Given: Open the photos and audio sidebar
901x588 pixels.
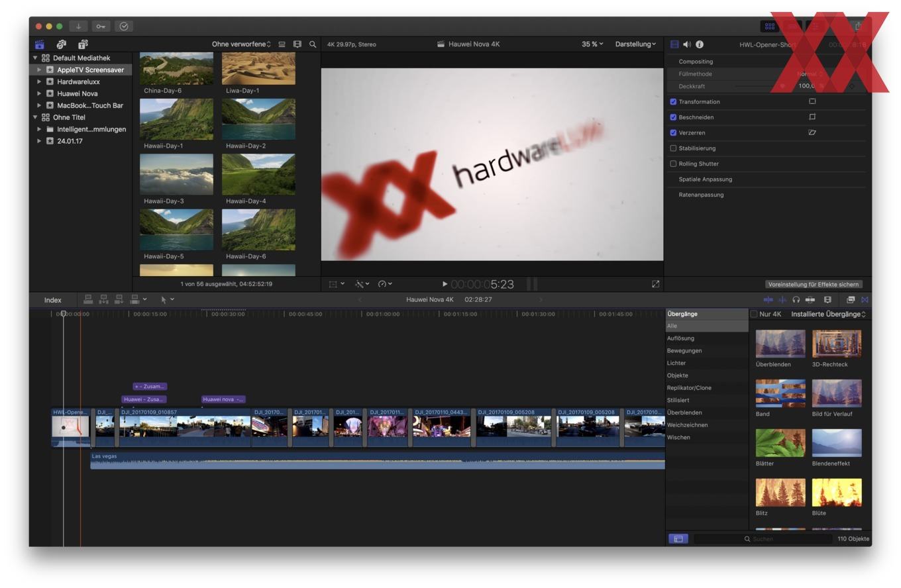Looking at the screenshot, I should click(61, 44).
